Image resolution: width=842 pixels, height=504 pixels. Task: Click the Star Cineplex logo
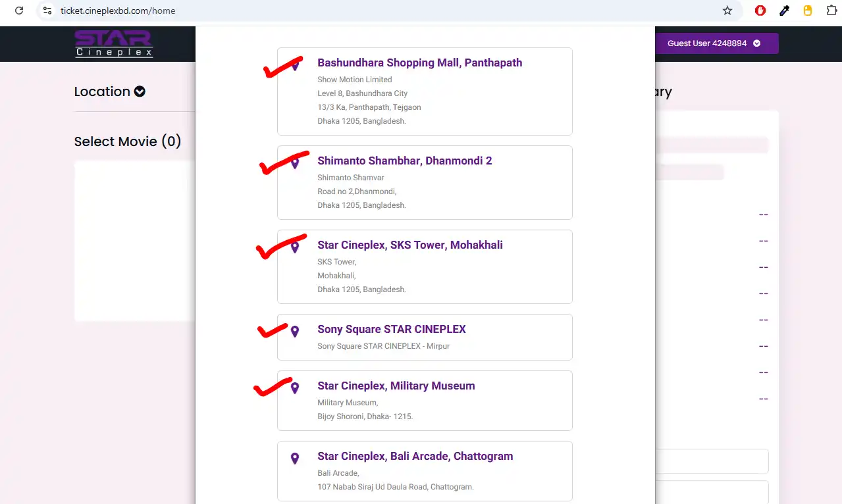114,43
